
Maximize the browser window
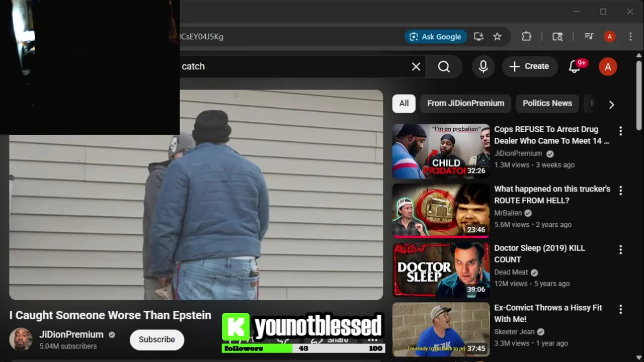(603, 12)
